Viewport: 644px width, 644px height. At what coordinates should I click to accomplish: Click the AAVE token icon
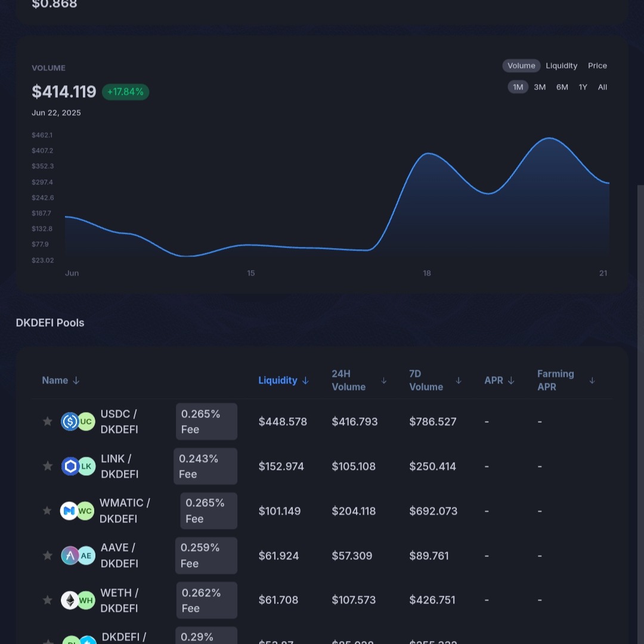pyautogui.click(x=70, y=555)
